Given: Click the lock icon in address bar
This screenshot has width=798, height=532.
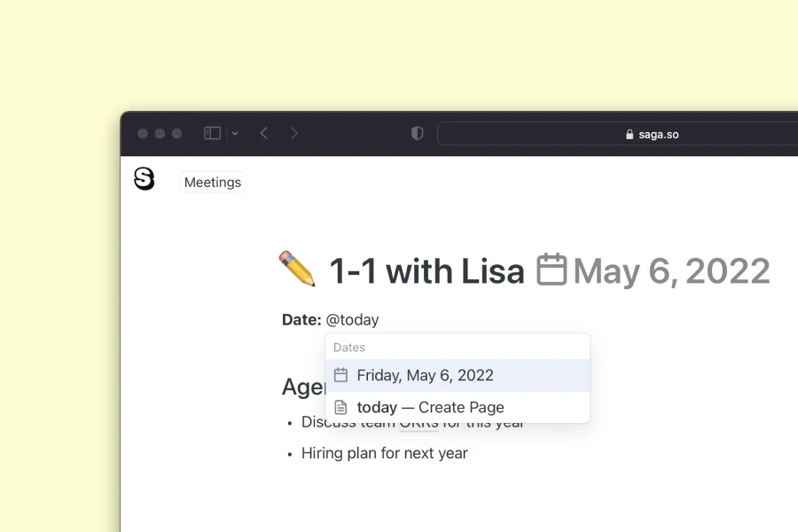Looking at the screenshot, I should tap(630, 135).
